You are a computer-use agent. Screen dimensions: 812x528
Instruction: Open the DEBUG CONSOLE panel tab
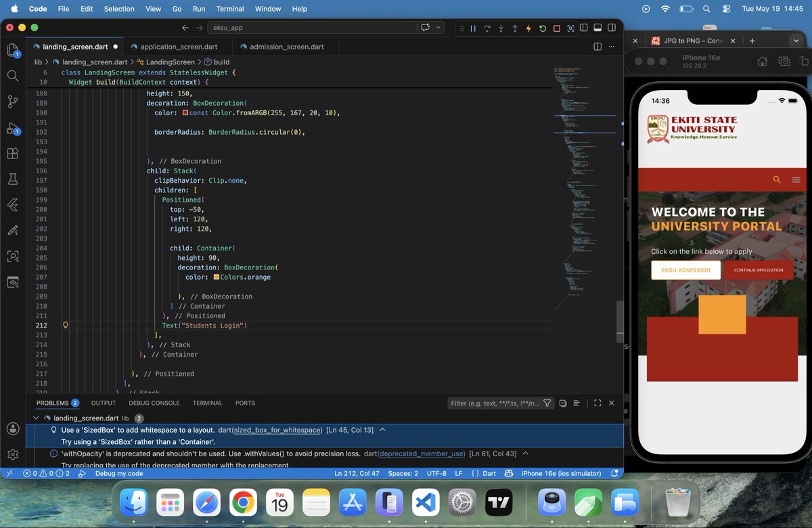154,403
